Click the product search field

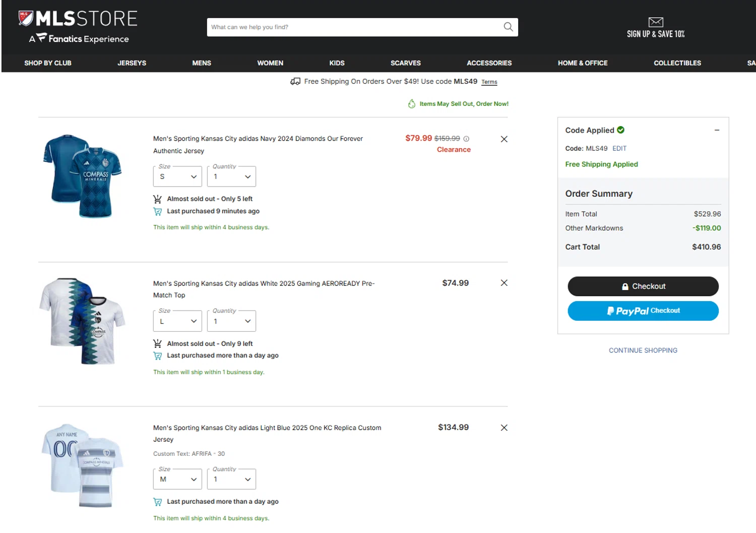[353, 27]
